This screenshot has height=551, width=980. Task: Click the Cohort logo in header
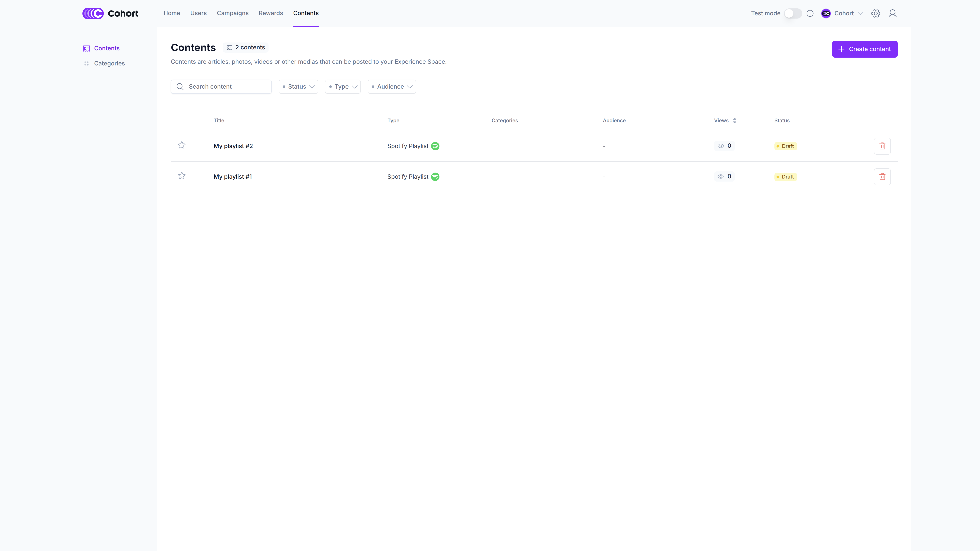tap(110, 13)
